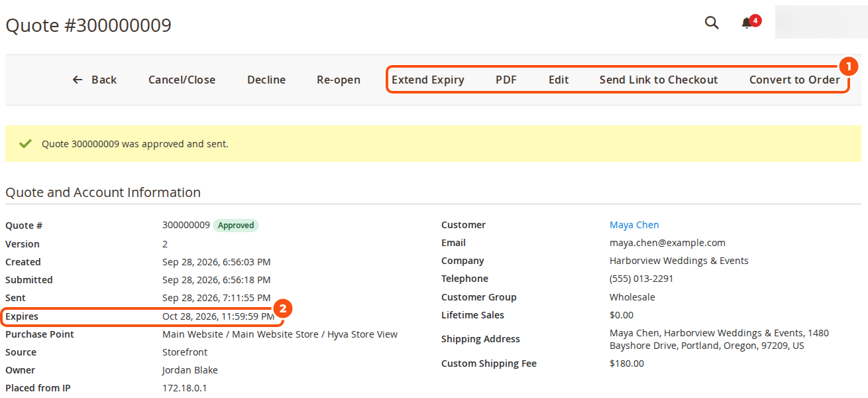Open the account menu at top right
Screen dimensions: 868x398
coord(821,22)
